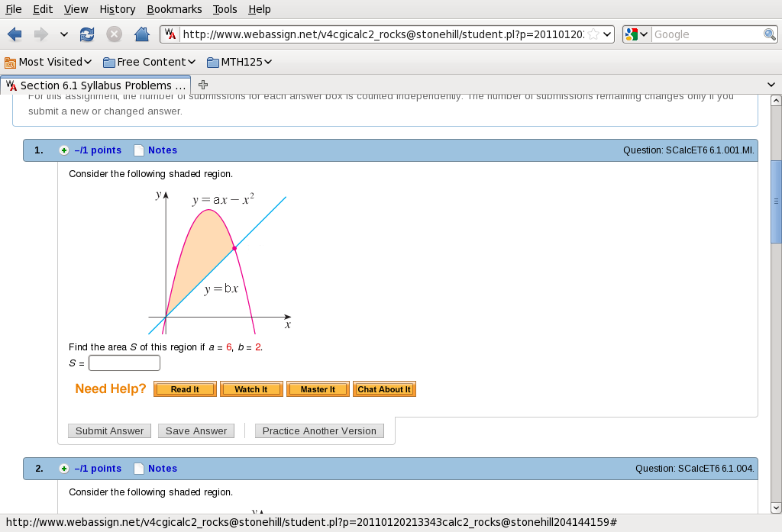Click the S answer input box
The image size is (782, 532).
pos(124,363)
